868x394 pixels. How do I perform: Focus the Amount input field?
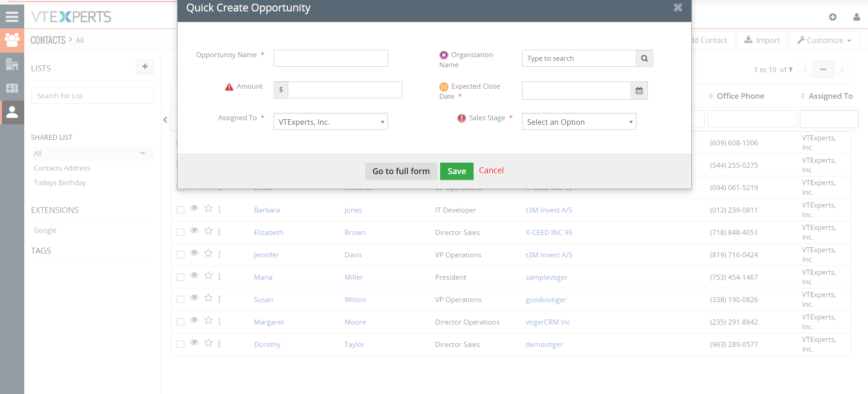[345, 90]
